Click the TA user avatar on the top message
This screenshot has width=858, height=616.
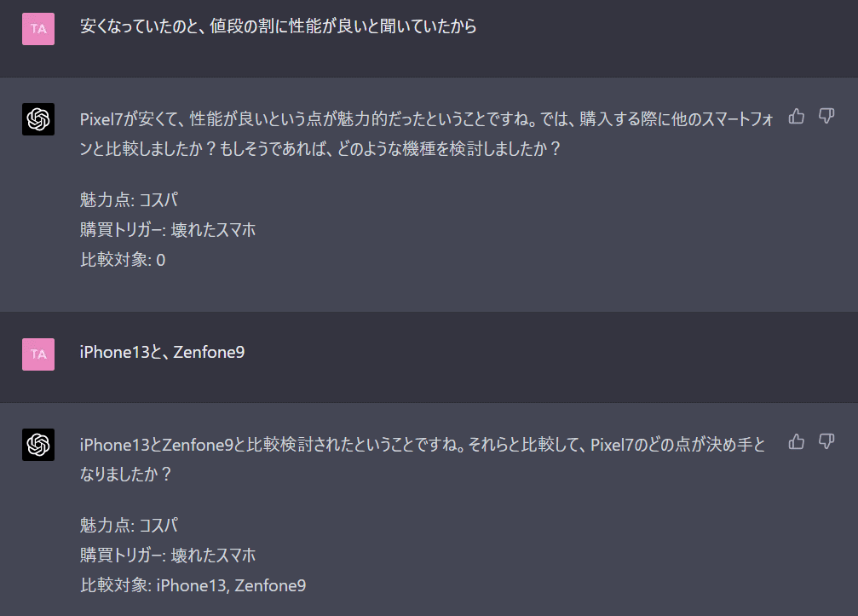click(x=37, y=27)
